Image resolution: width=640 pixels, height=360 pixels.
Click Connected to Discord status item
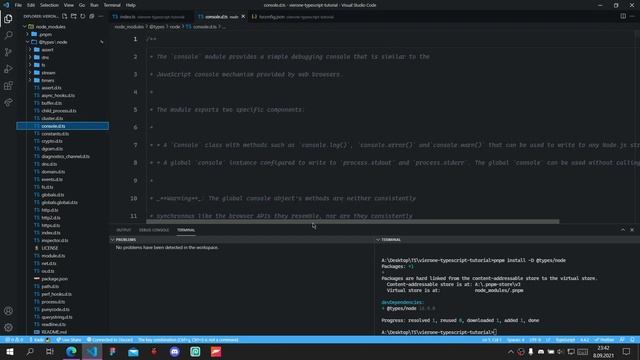tap(110, 340)
